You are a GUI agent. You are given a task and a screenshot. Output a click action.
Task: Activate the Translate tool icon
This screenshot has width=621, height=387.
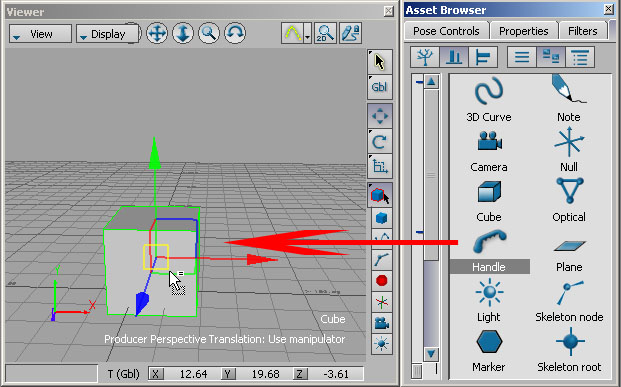pyautogui.click(x=380, y=116)
